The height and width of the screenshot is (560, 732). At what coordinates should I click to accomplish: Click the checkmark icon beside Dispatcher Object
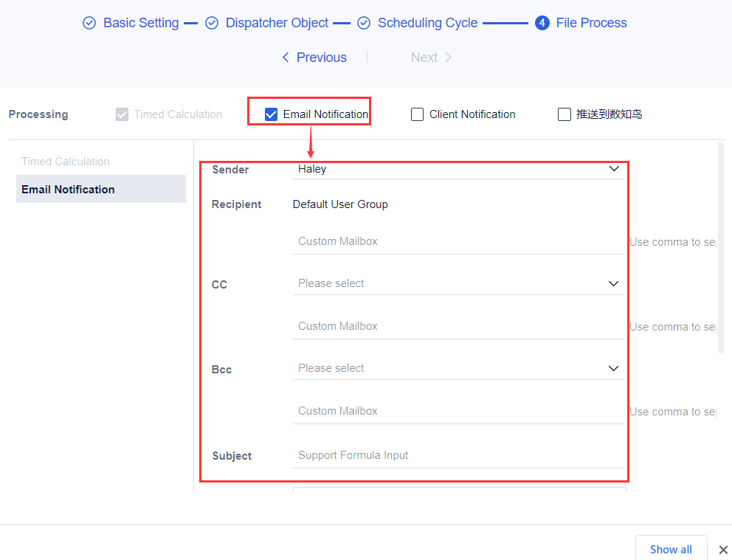(212, 23)
